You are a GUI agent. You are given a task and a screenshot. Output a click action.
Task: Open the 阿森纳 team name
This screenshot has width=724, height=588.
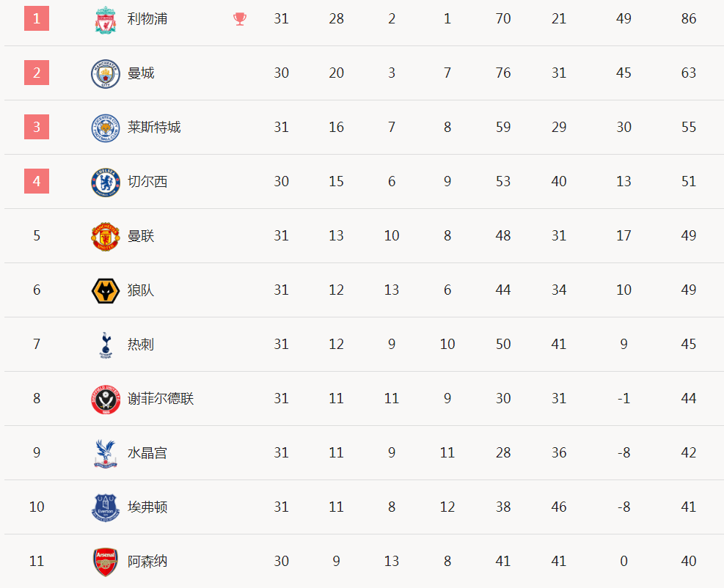(x=147, y=561)
